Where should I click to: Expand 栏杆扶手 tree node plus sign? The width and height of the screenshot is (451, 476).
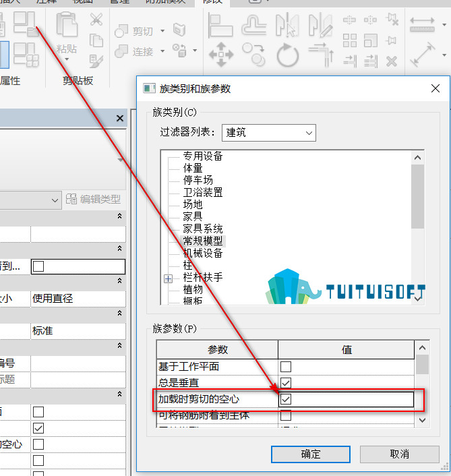[x=168, y=278]
